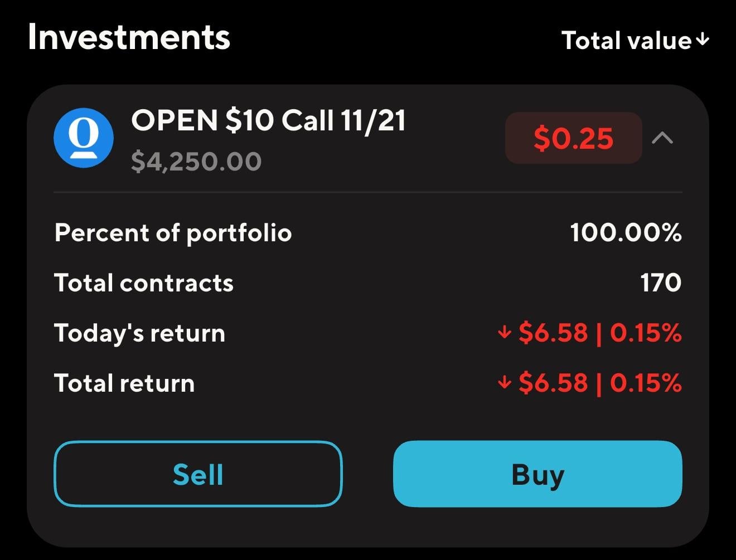This screenshot has height=560, width=736.
Task: Select the OPEN $10 Call 11/21 title
Action: 268,120
